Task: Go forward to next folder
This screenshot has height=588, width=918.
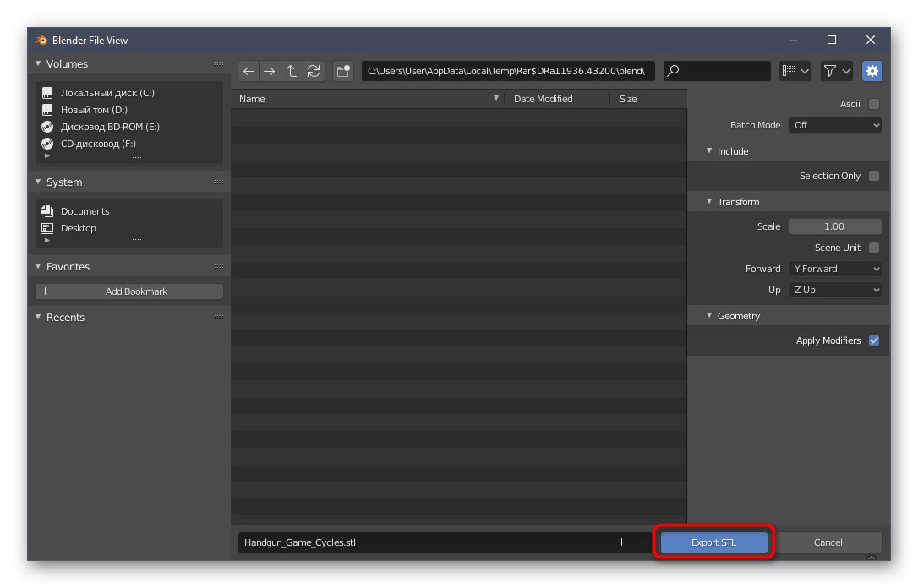Action: [x=270, y=71]
